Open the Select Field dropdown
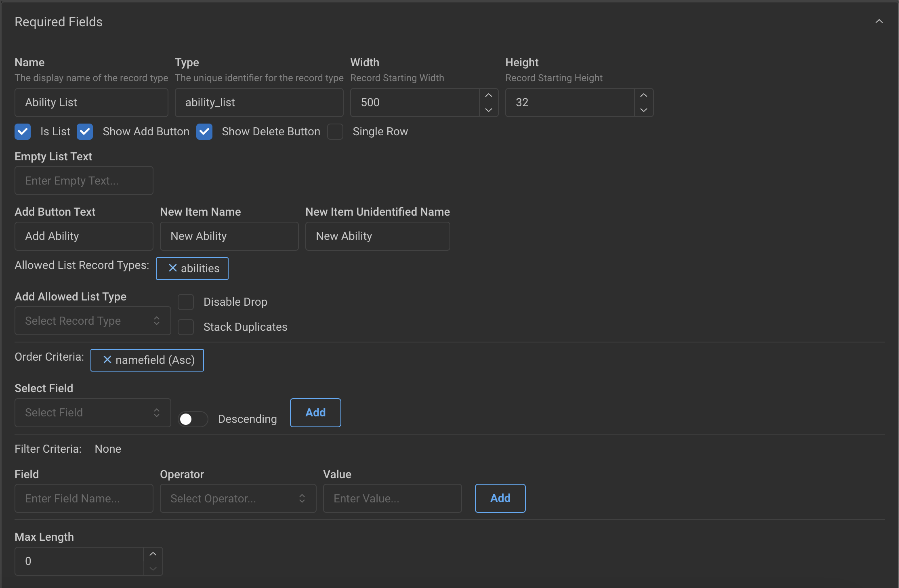The height and width of the screenshot is (588, 899). (92, 412)
